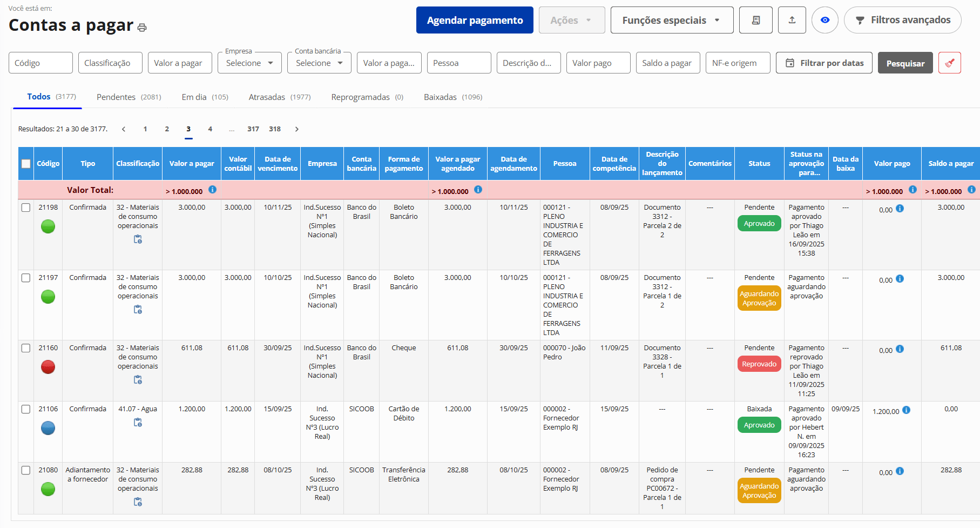The width and height of the screenshot is (980, 528).
Task: Select checkbox for row 21160
Action: coord(26,348)
